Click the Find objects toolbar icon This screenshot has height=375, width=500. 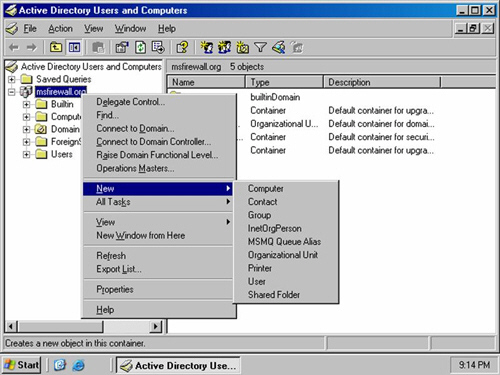(279, 47)
